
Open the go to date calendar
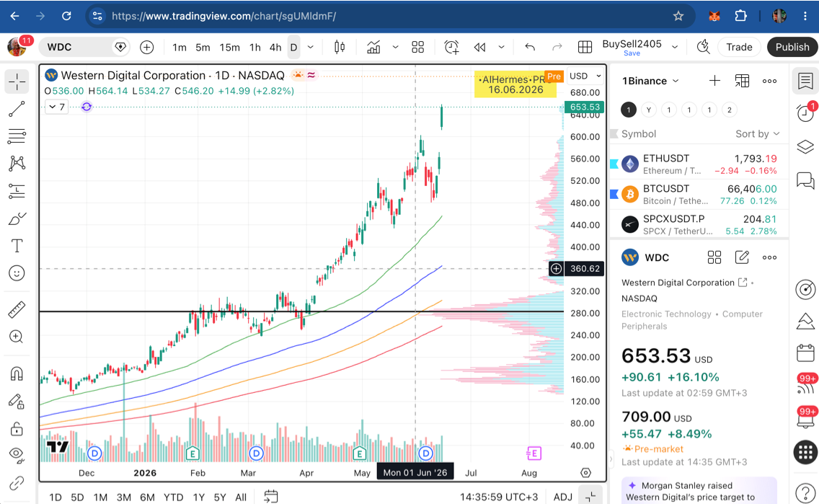click(x=270, y=496)
